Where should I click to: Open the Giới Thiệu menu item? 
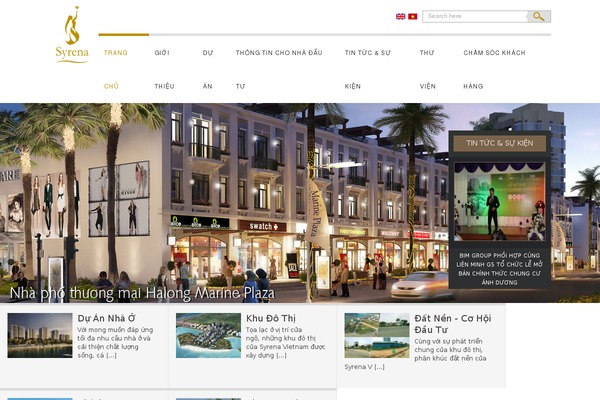click(x=164, y=69)
